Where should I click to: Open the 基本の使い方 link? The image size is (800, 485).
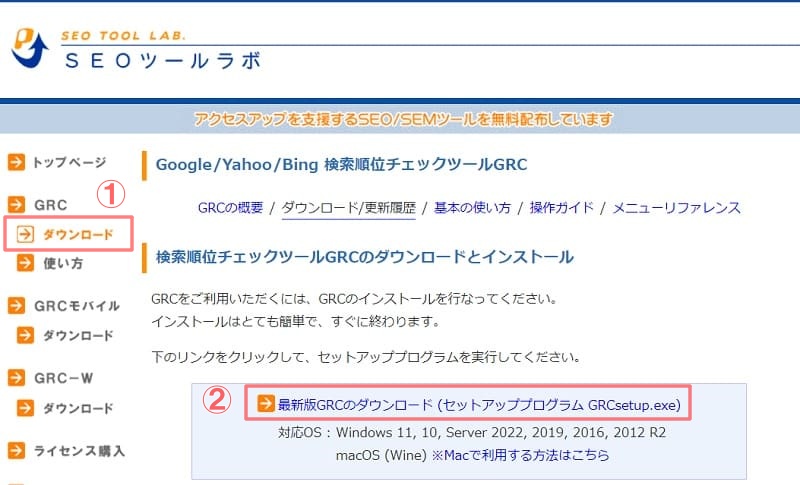point(472,208)
